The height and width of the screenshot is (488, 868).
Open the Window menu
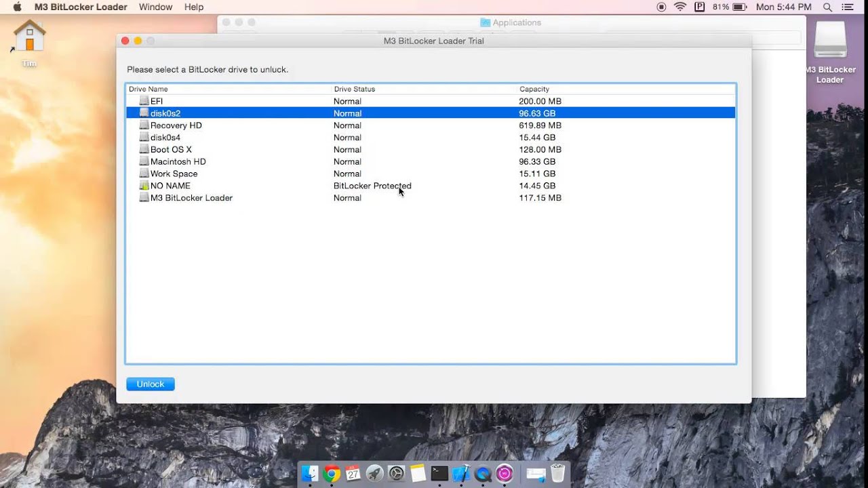coord(155,7)
